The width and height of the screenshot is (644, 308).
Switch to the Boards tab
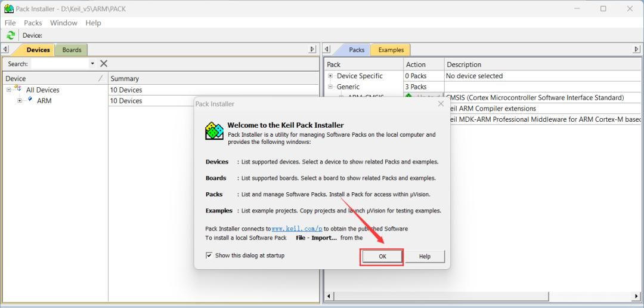point(72,50)
